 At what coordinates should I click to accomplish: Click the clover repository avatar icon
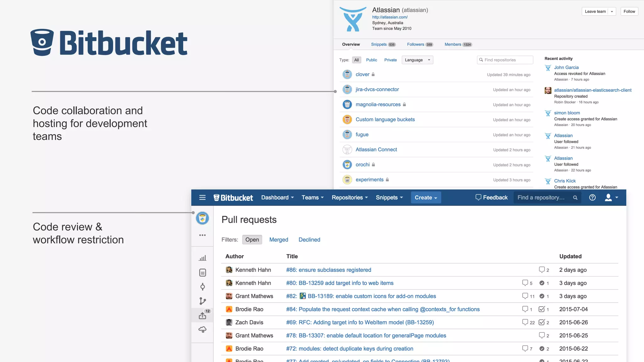[347, 74]
